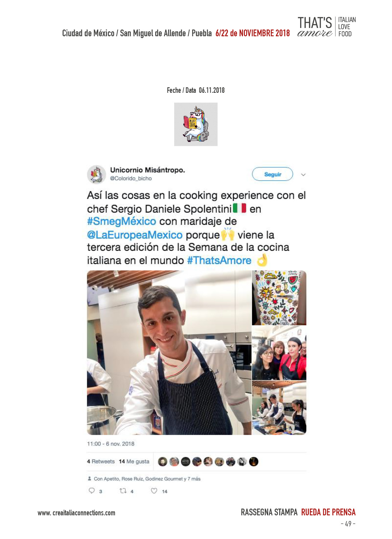
Task: Open the #SmegMéxico hashtag
Action: (x=121, y=221)
